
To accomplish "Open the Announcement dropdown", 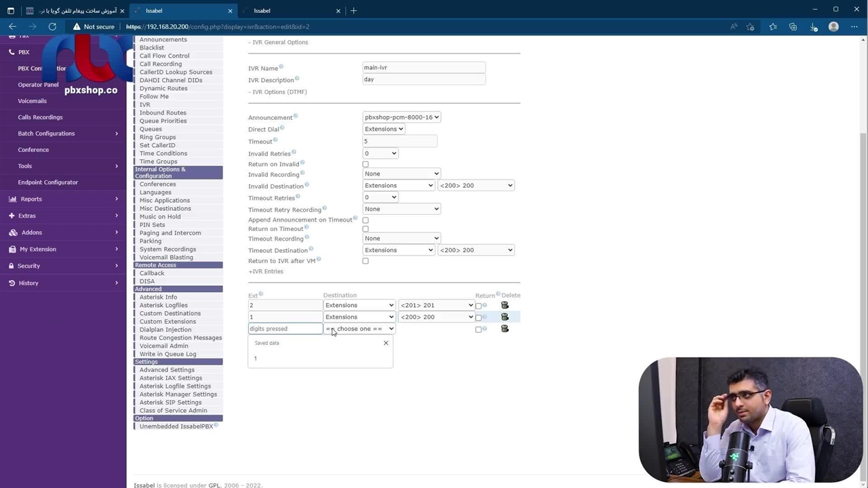I will pyautogui.click(x=401, y=117).
